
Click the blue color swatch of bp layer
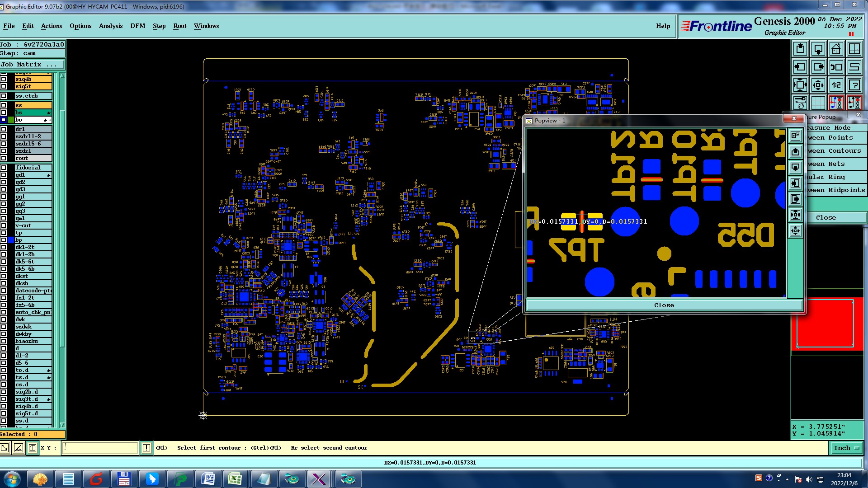point(11,240)
